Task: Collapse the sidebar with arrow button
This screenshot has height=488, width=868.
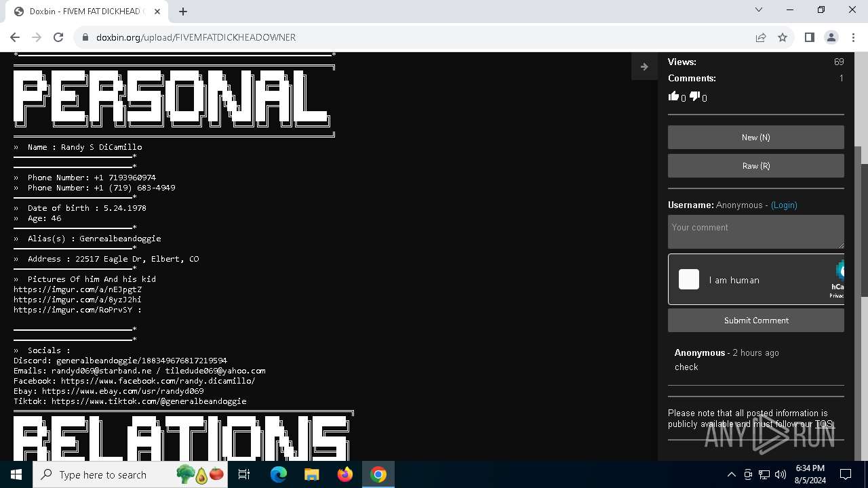Action: click(644, 66)
